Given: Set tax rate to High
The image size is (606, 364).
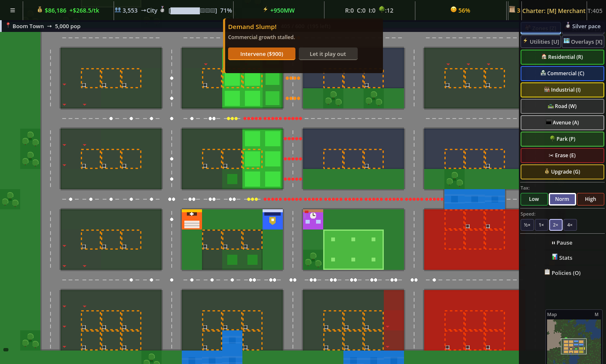Looking at the screenshot, I should [590, 199].
